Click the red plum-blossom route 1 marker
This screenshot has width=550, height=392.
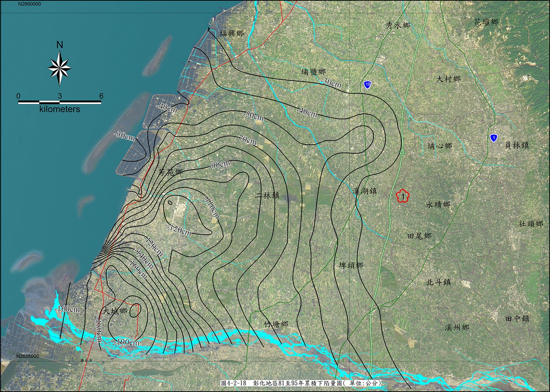pos(403,197)
